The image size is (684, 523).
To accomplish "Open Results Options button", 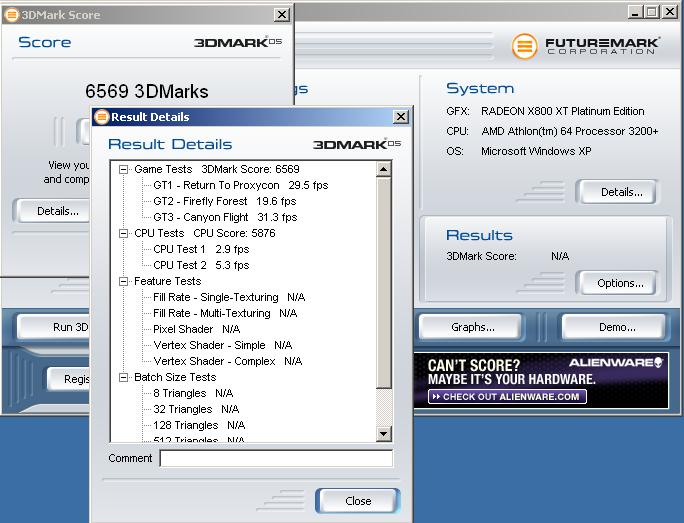I will [616, 283].
